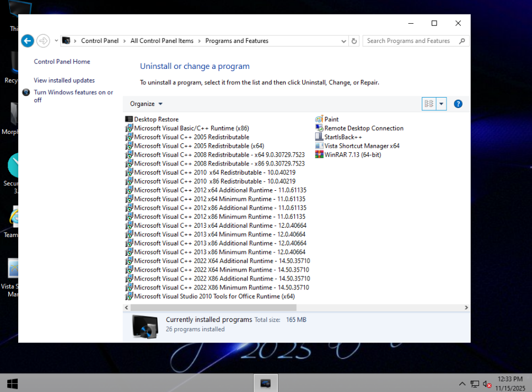Screen dimensions: 532x392
Task: Go to Control Panel breadcrumb
Action: tap(100, 41)
